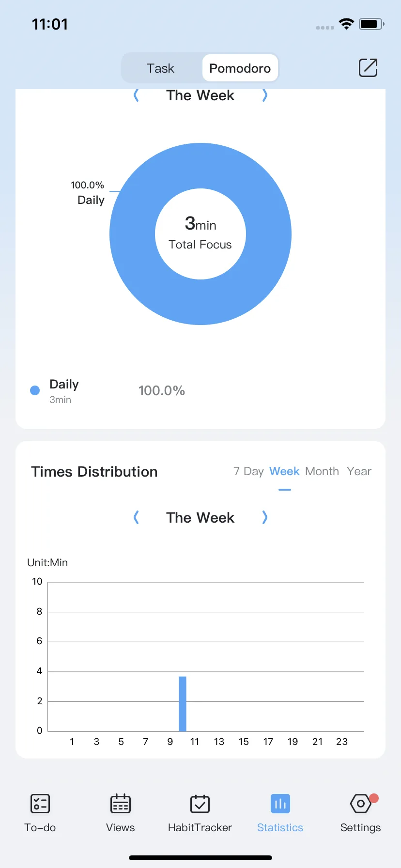Go to previous week in donut chart section
This screenshot has height=868, width=401.
click(136, 95)
